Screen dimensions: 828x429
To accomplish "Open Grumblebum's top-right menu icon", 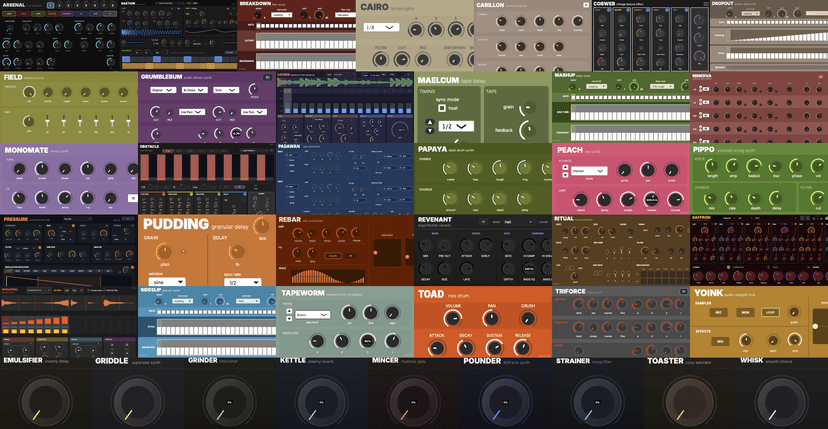I will pyautogui.click(x=268, y=78).
